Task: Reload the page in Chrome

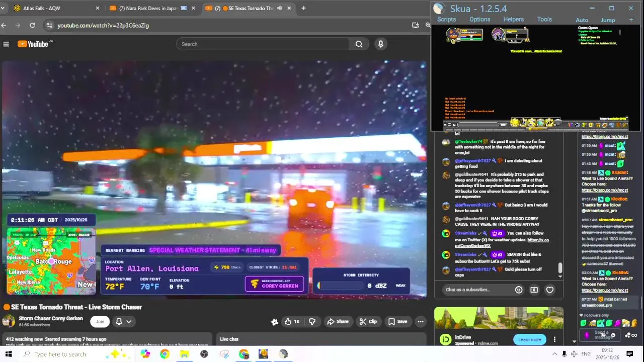Action: coord(32,25)
